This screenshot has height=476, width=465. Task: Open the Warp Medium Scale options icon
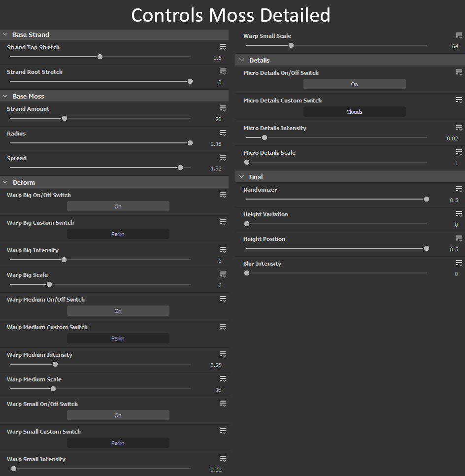pos(223,379)
